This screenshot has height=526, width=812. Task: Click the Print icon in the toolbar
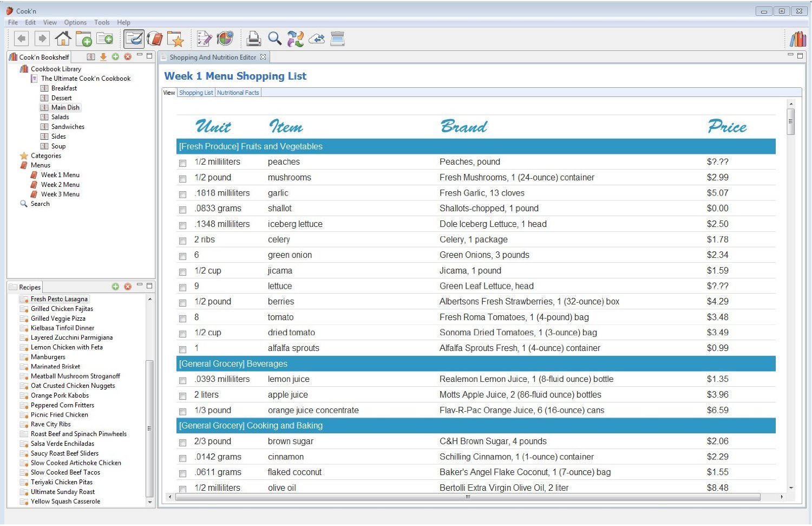[x=253, y=38]
